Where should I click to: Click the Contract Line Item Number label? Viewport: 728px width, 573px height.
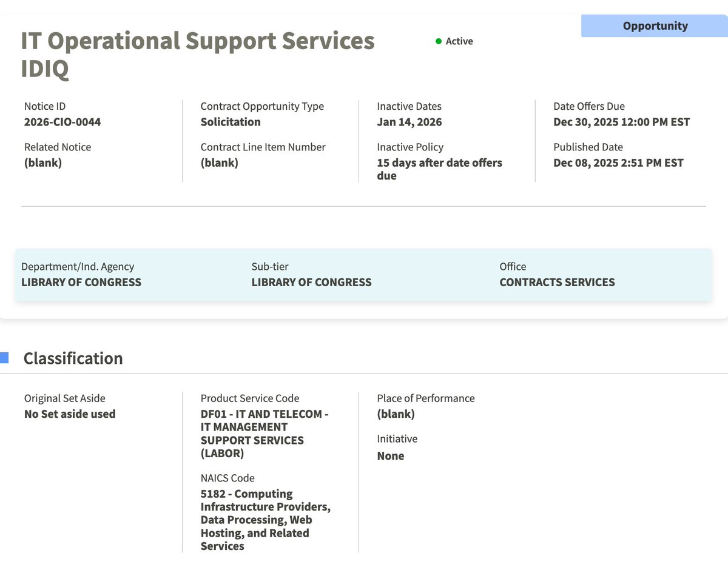263,147
